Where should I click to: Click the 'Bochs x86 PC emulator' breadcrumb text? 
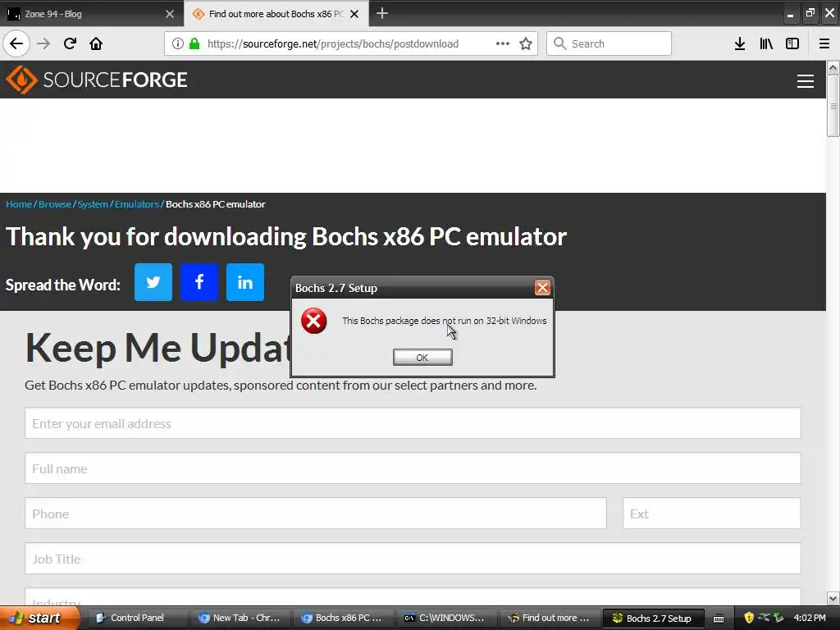coord(216,204)
